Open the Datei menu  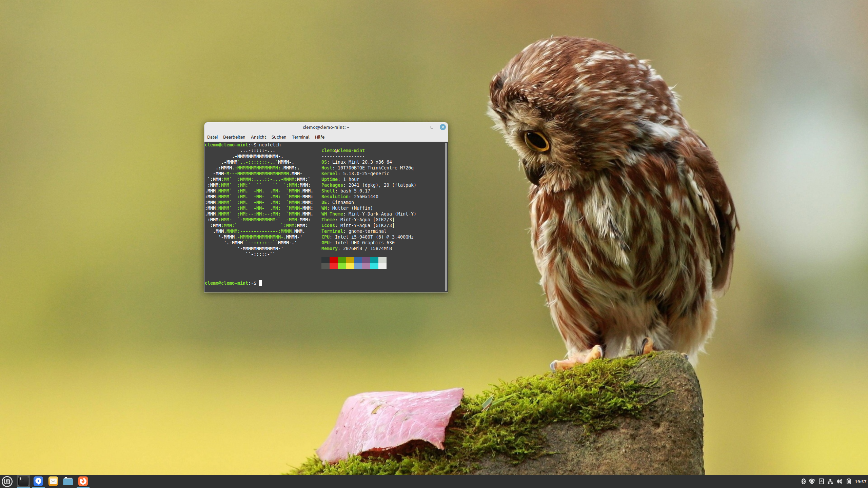tap(212, 137)
